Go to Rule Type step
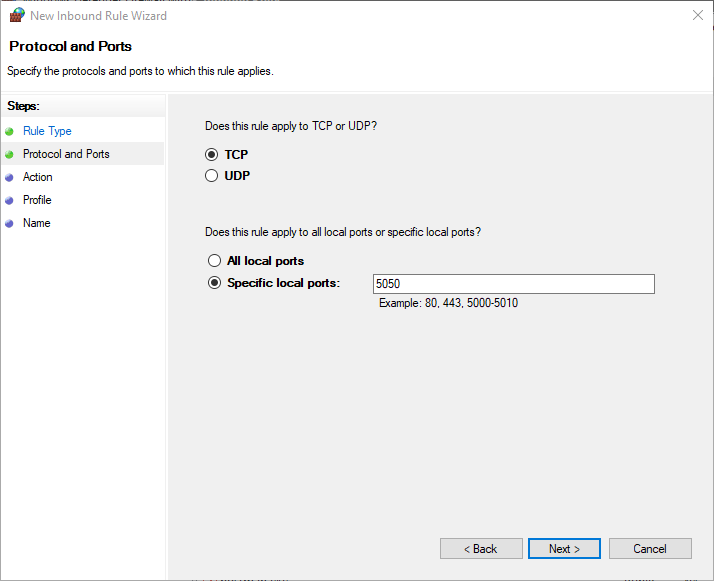This screenshot has height=581, width=714. click(x=47, y=131)
